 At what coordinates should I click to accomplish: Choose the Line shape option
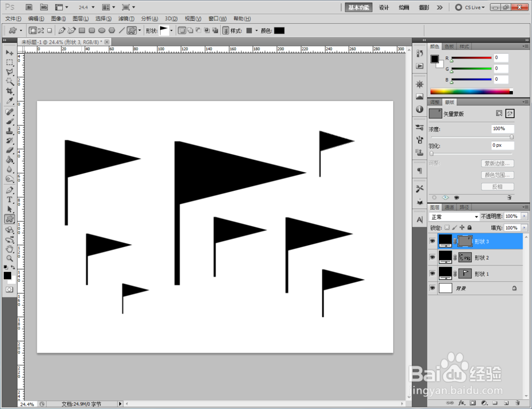point(121,30)
